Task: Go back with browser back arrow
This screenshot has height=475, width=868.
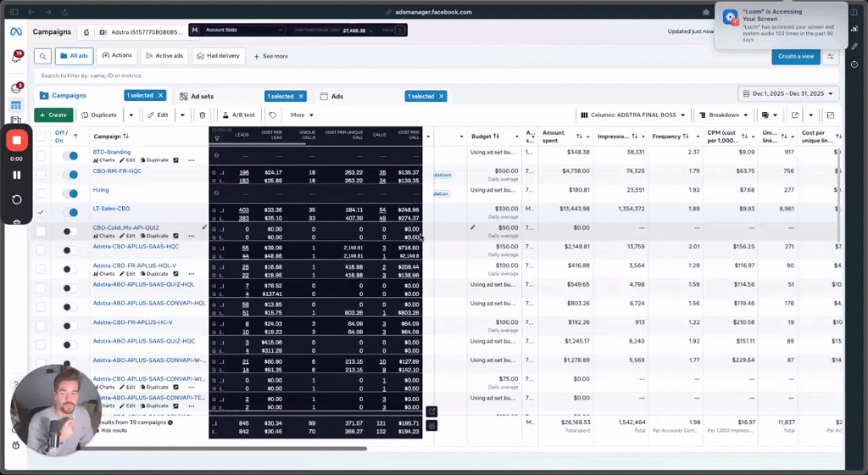Action: coord(31,12)
